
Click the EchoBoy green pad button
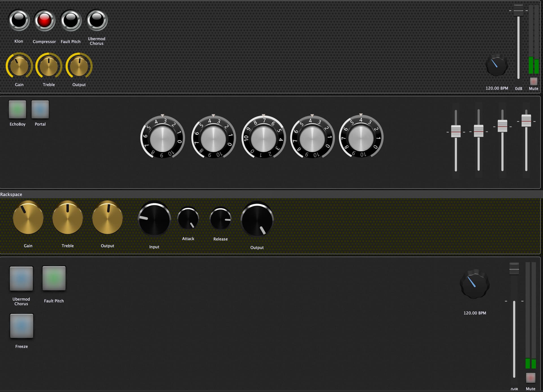coord(18,109)
